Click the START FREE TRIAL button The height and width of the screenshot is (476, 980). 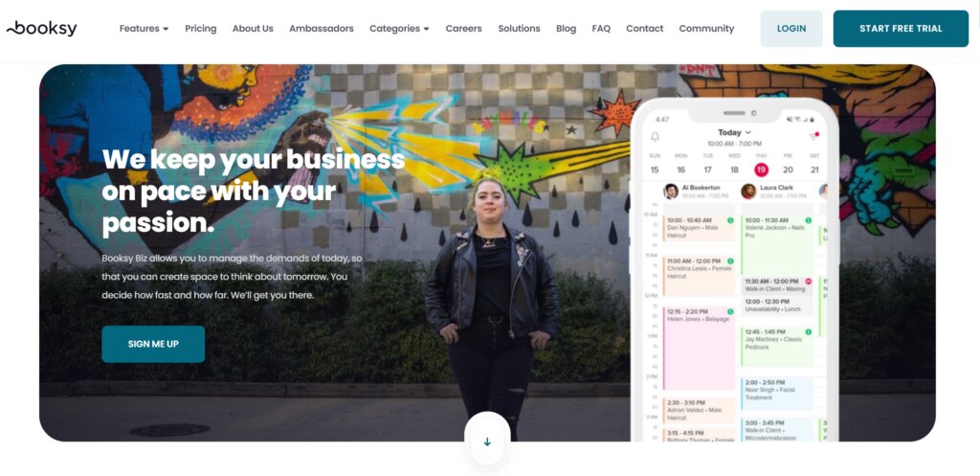point(901,28)
